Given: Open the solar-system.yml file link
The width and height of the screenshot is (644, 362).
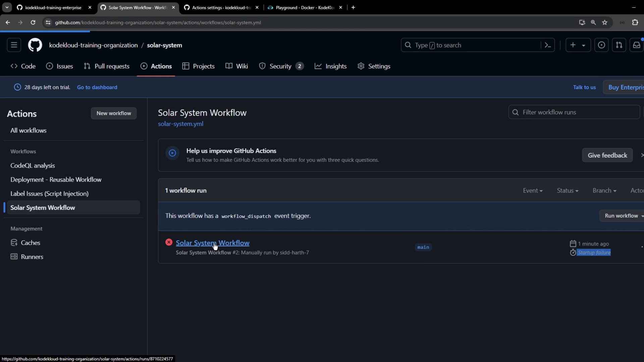Looking at the screenshot, I should [x=180, y=124].
